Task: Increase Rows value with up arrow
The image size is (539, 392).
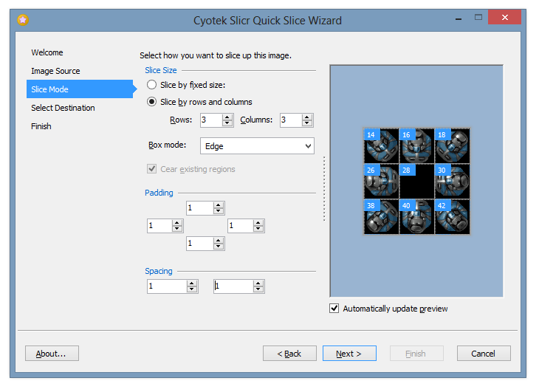Action: click(227, 117)
